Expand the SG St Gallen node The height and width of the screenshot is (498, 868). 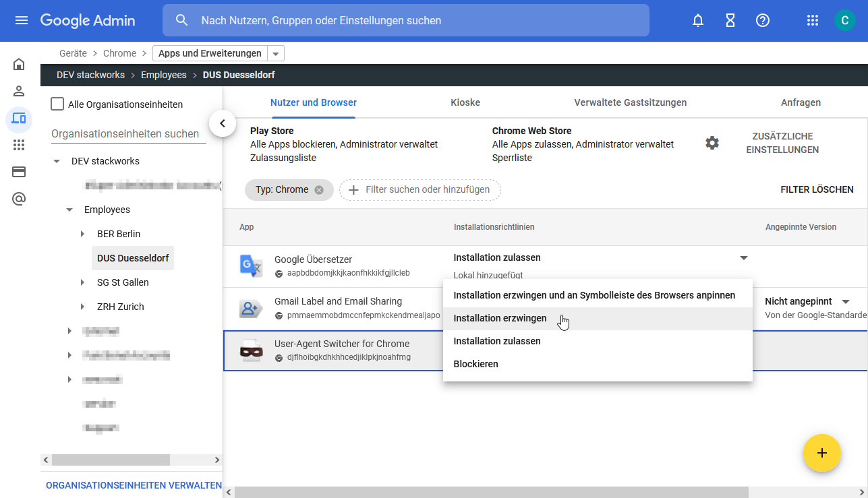[x=82, y=282]
